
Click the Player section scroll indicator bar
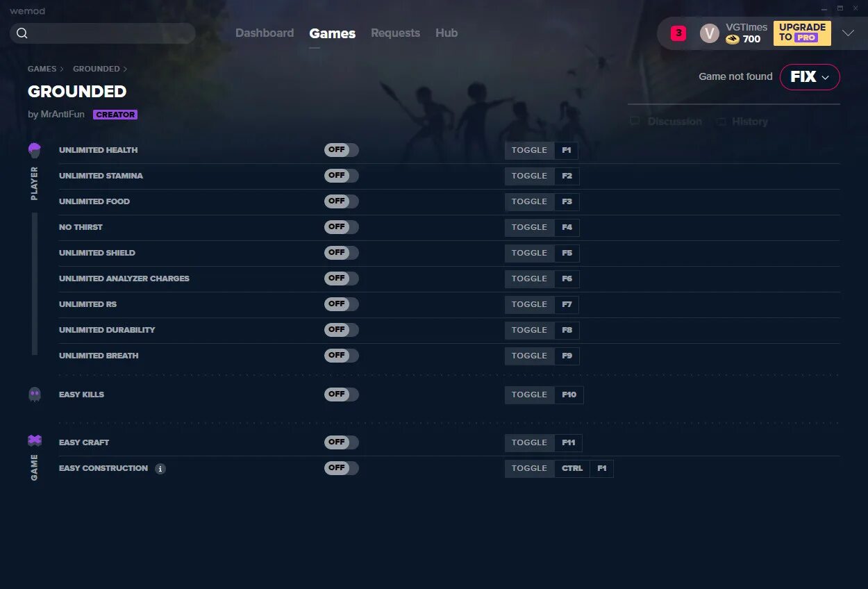coord(35,284)
